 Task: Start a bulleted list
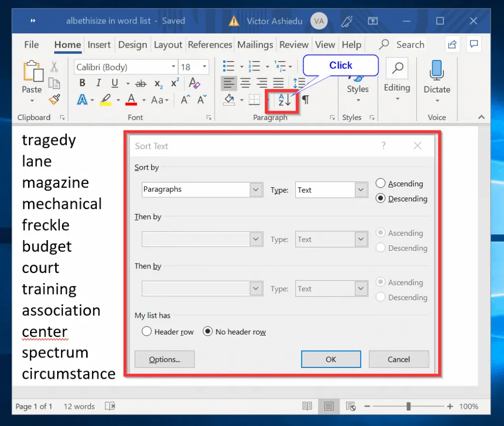(x=228, y=66)
